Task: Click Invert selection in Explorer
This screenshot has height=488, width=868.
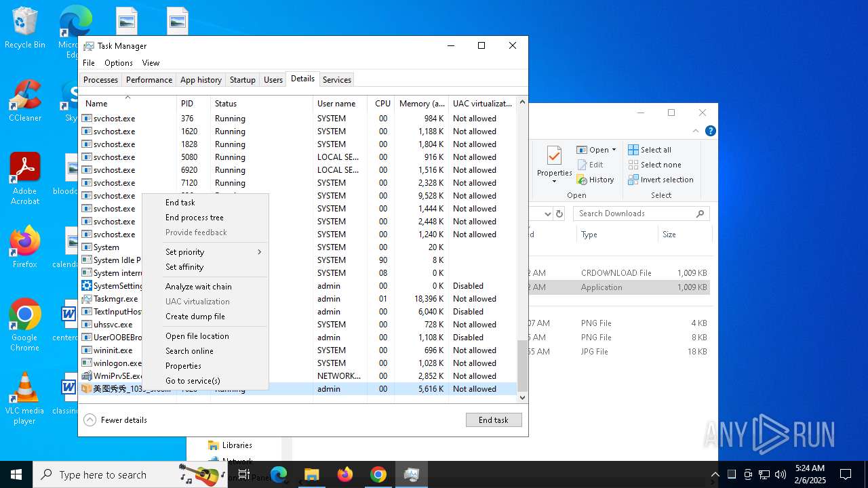Action: (660, 180)
